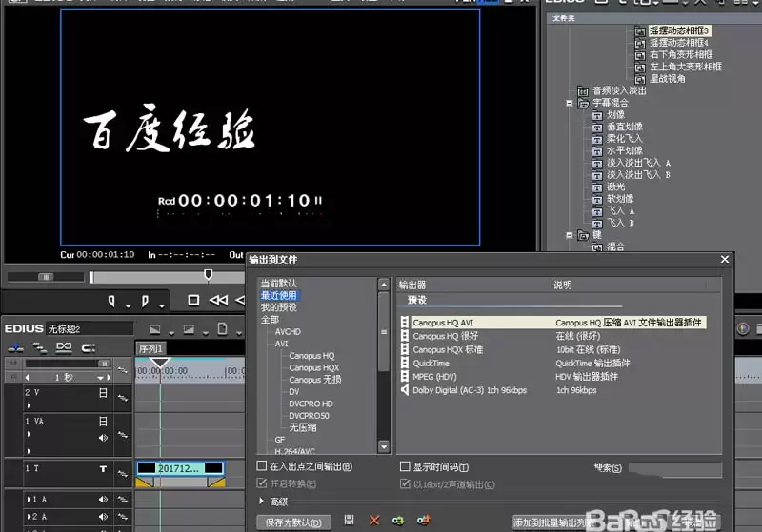Expand track 2 V disclosure arrow
The width and height of the screenshot is (762, 532).
(x=29, y=405)
